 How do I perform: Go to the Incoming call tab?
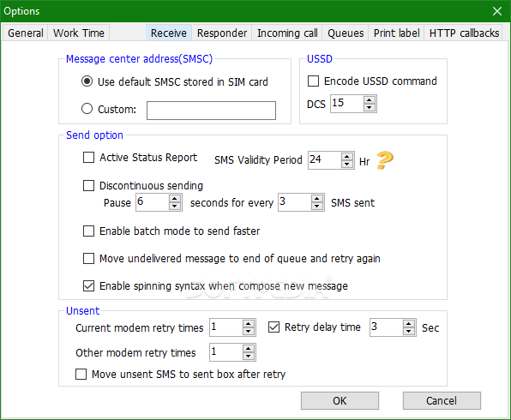(x=287, y=33)
